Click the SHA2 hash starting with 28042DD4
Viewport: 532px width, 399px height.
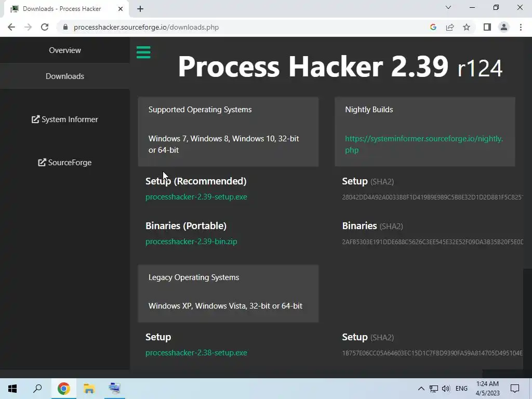tap(433, 197)
